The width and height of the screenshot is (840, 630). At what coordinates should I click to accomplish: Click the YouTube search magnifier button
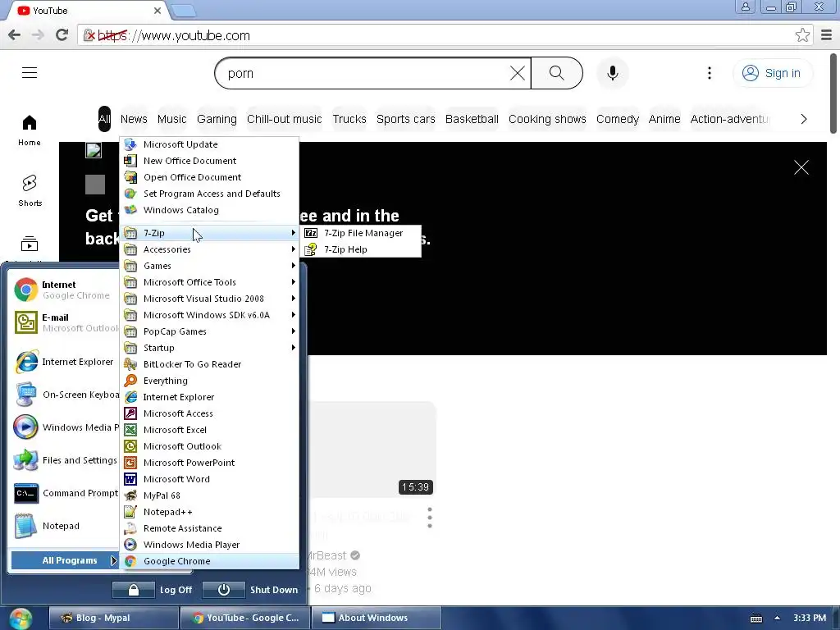[557, 73]
